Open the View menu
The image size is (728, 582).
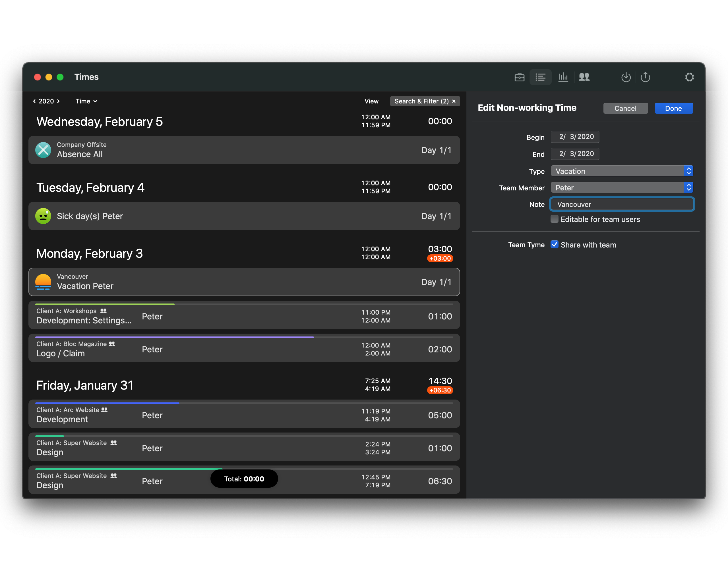tap(371, 101)
